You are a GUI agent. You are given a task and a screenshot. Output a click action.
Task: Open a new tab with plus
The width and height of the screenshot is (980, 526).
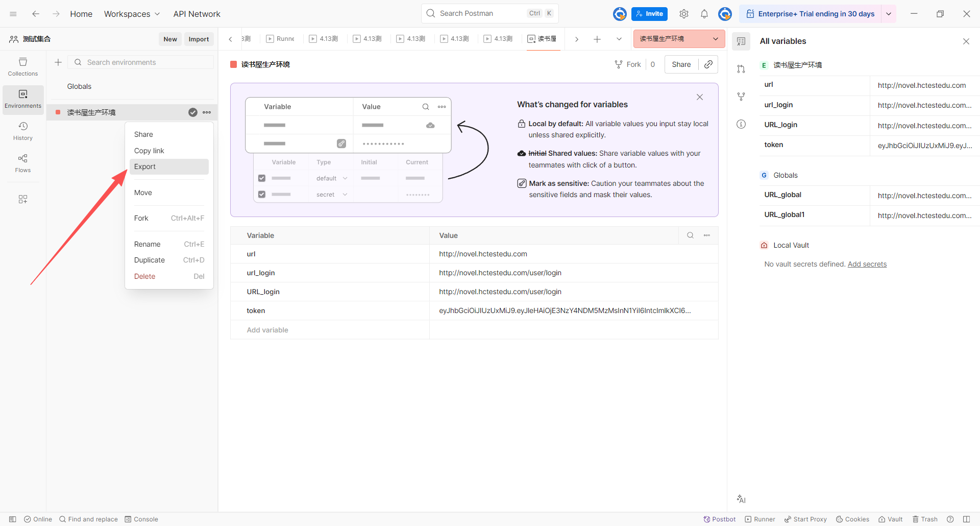coord(597,39)
